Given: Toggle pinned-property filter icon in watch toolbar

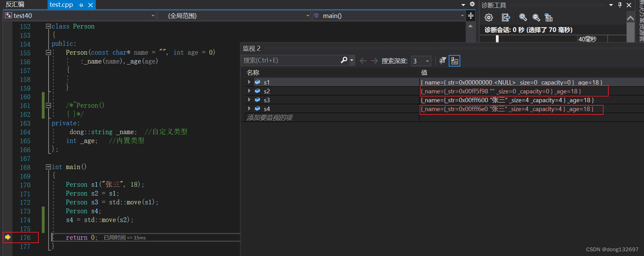Looking at the screenshot, I should coord(443,61).
